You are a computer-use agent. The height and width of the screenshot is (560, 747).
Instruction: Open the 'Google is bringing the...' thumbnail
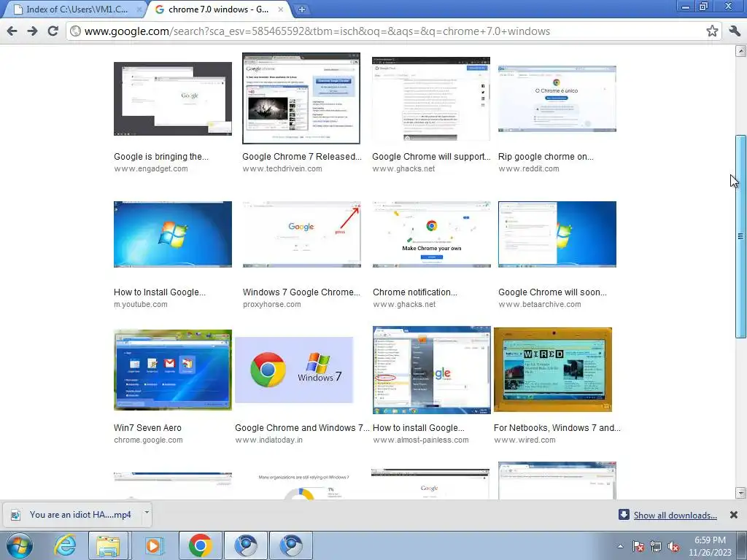(173, 98)
